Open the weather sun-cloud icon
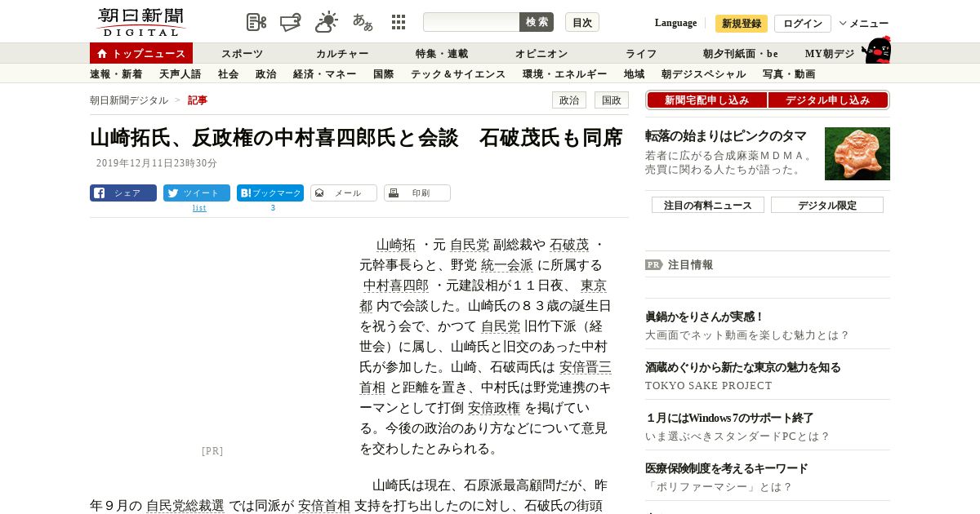The image size is (980, 514). pos(327,22)
